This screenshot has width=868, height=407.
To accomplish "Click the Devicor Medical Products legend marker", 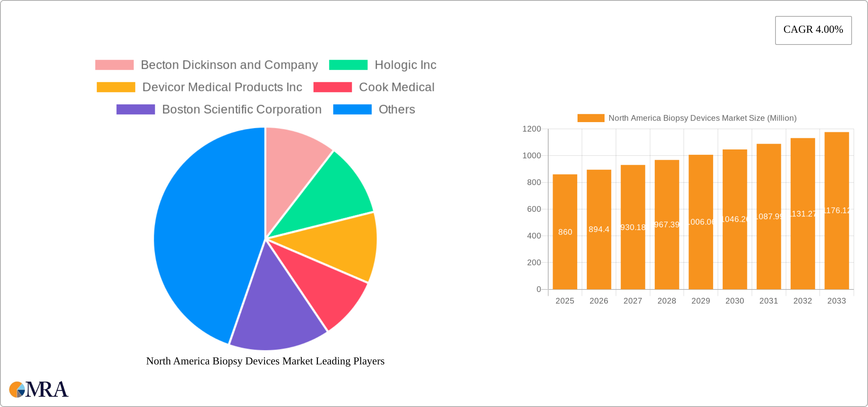I will [115, 87].
